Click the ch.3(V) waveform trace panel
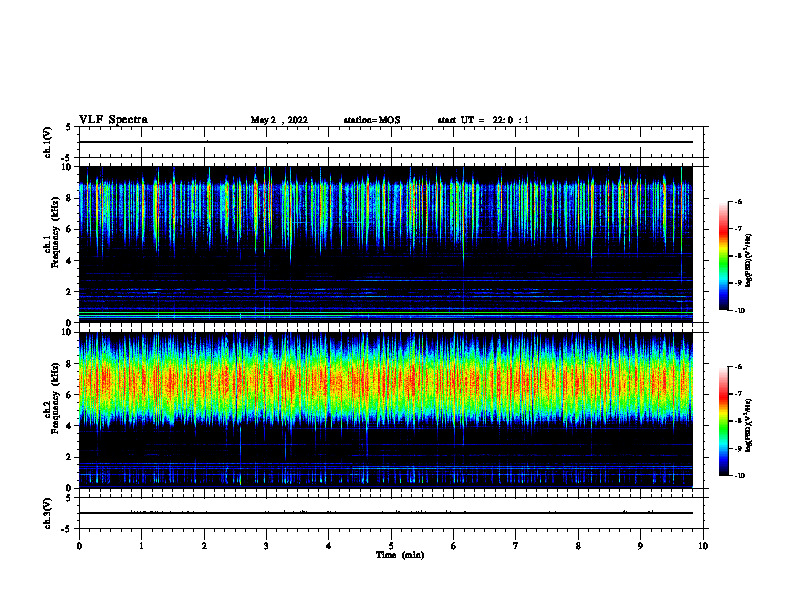The width and height of the screenshot is (792, 612). [391, 513]
